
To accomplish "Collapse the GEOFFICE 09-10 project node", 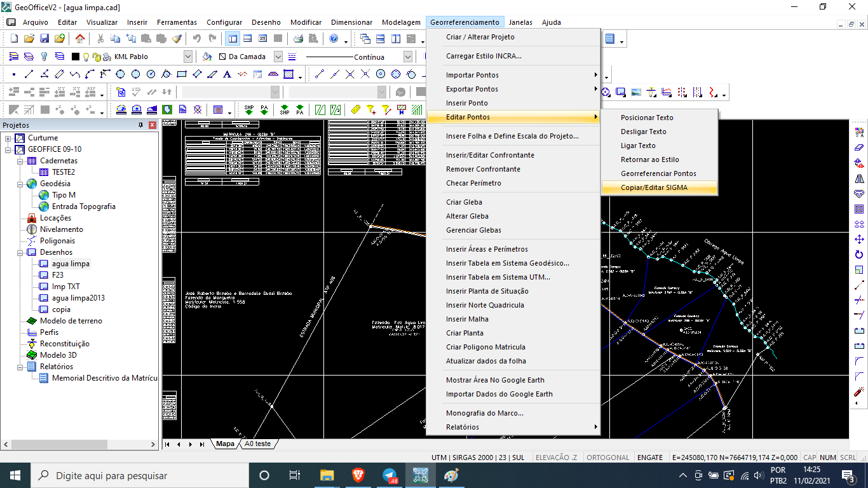I will click(x=8, y=149).
